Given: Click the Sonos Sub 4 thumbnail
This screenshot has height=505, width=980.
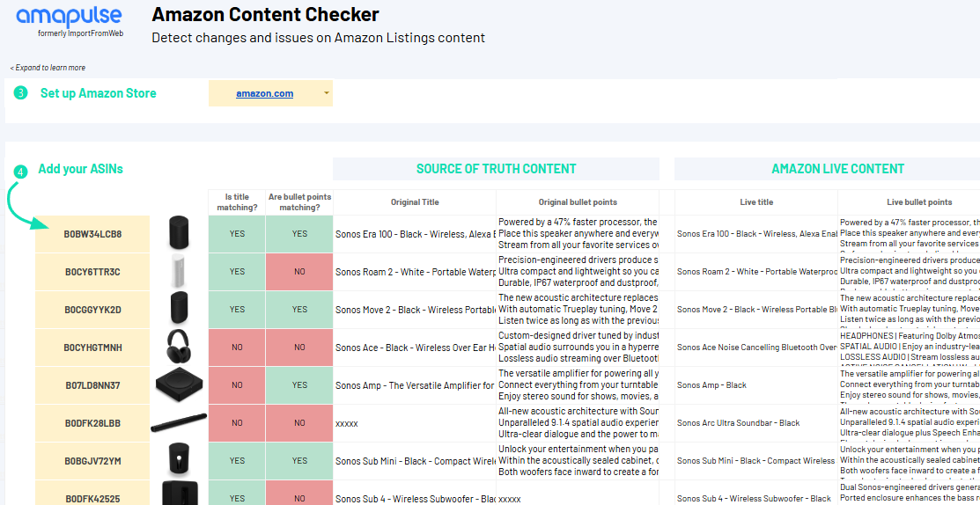Looking at the screenshot, I should click(x=180, y=494).
